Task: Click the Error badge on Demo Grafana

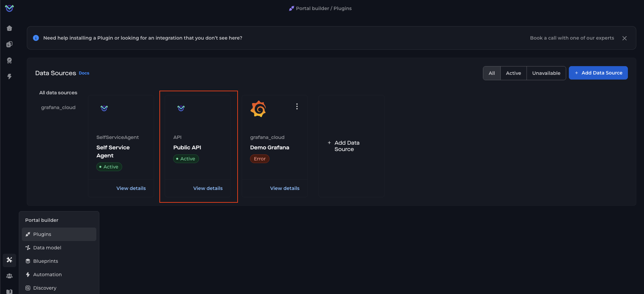Action: pos(259,159)
